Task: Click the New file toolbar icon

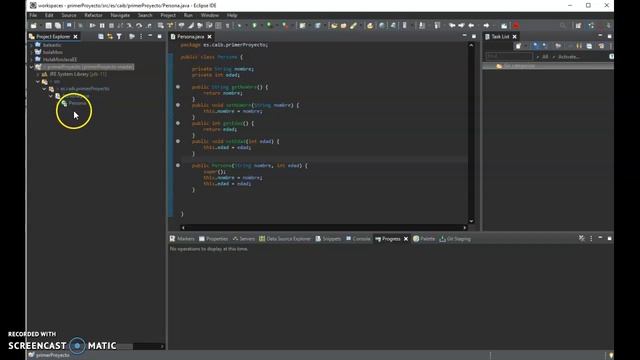Action: click(x=33, y=26)
